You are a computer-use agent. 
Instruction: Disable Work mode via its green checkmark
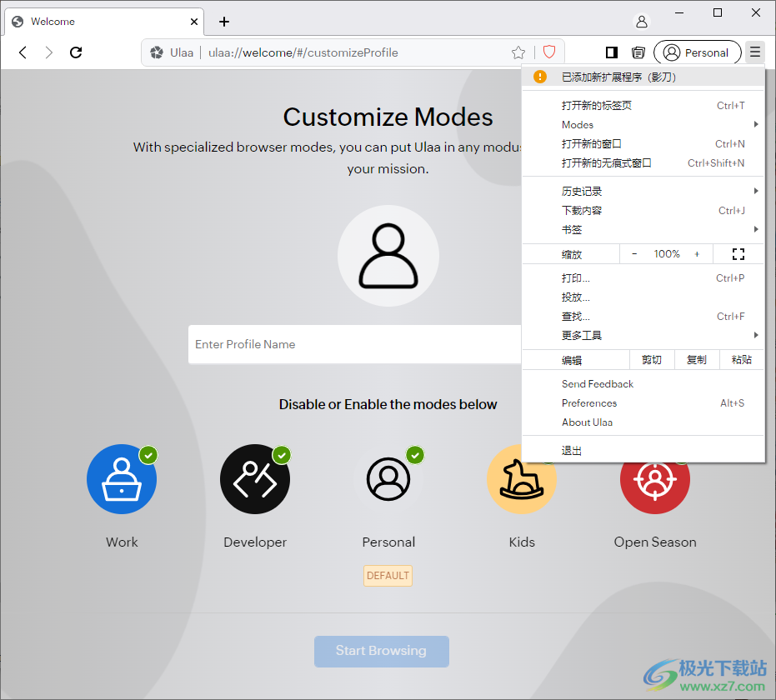point(148,455)
